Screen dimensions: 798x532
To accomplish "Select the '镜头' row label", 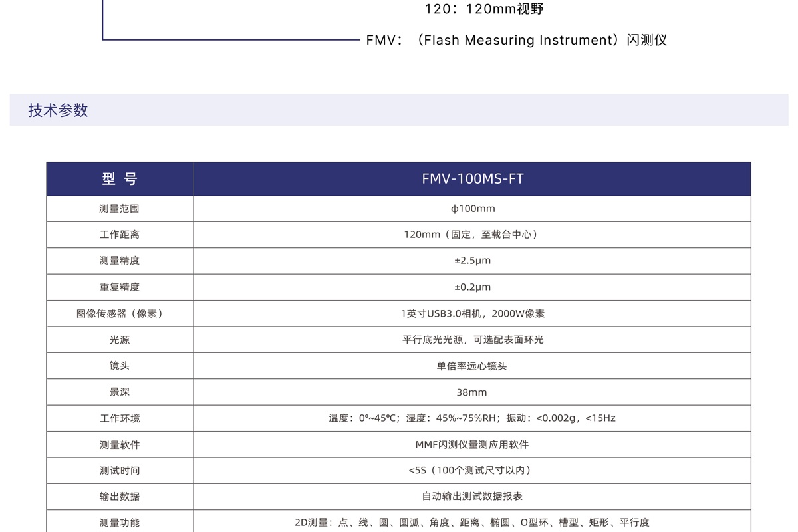I will coord(120,366).
